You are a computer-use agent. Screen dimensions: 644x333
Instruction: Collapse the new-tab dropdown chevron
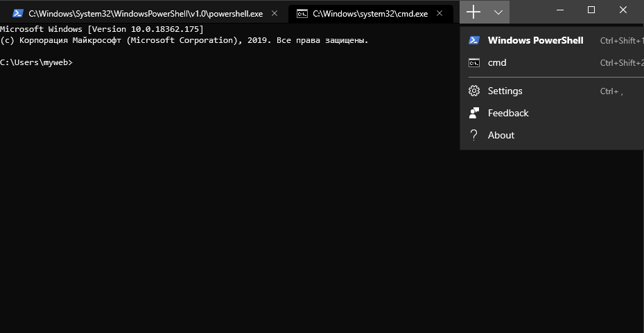tap(498, 12)
